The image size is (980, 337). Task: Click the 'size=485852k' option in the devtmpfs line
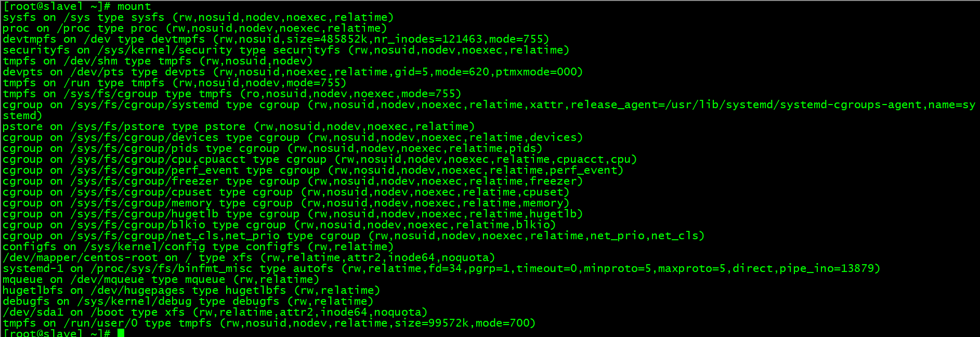(326, 39)
